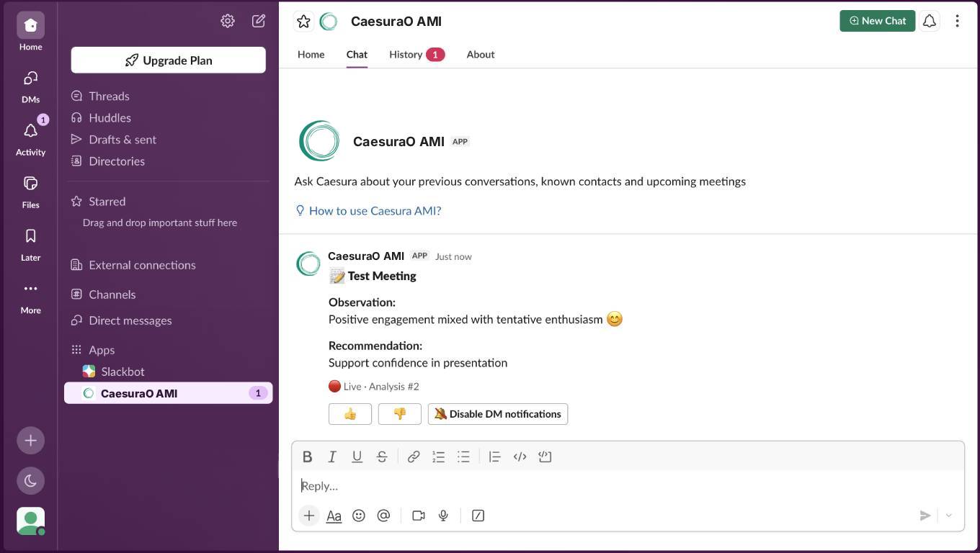Screen dimensions: 980x553
Task: Switch to the History tab
Action: point(416,54)
